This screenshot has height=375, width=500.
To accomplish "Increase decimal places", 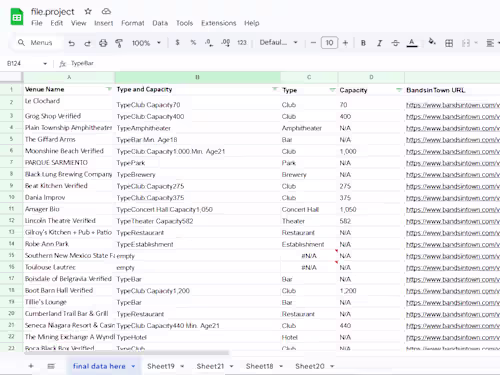I will coord(225,43).
